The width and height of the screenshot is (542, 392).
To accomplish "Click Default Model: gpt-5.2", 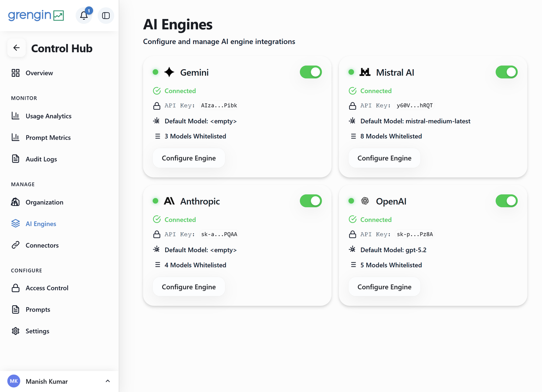I will coord(393,250).
